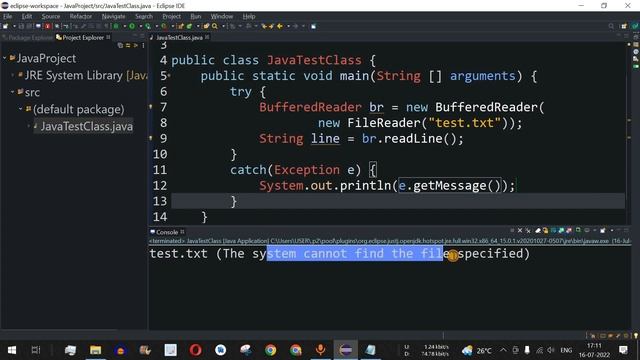Open the Project menu
This screenshot has width=640, height=360.
[x=171, y=16]
